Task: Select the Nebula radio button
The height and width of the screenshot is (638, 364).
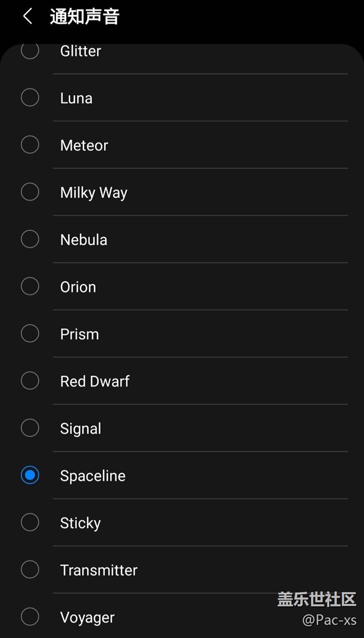Action: (x=30, y=239)
